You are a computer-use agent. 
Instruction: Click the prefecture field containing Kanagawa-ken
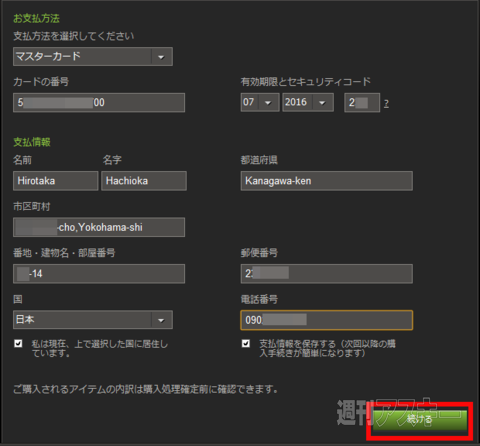pos(327,181)
